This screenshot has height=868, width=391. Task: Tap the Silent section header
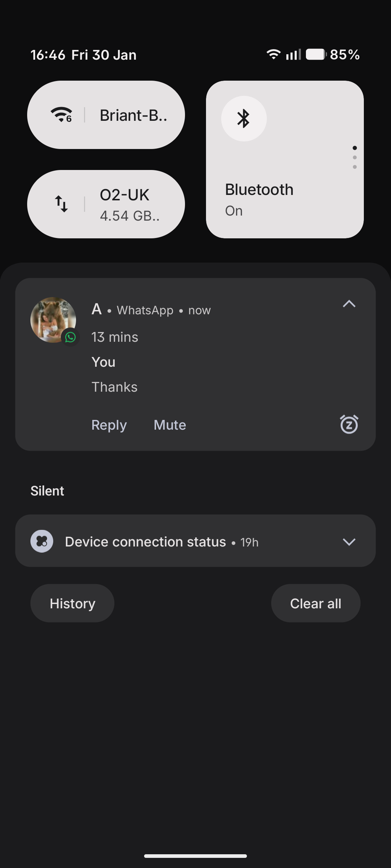[47, 491]
